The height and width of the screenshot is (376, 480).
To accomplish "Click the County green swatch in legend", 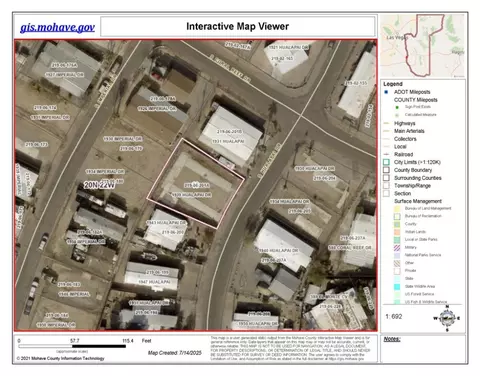I will 397,224.
